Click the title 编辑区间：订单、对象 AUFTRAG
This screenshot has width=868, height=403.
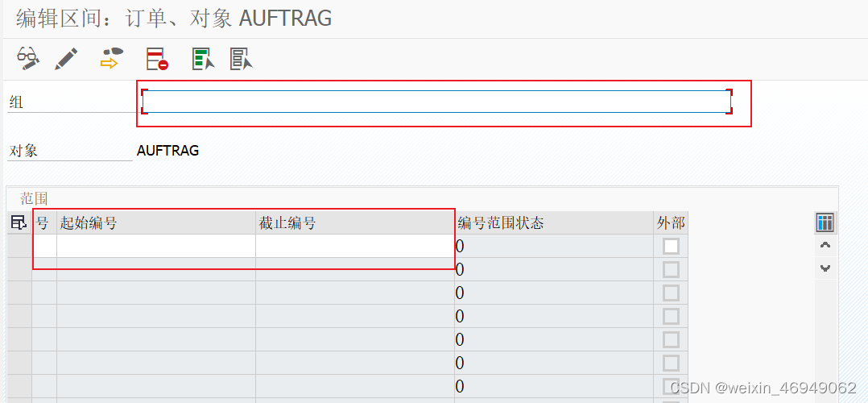174,19
